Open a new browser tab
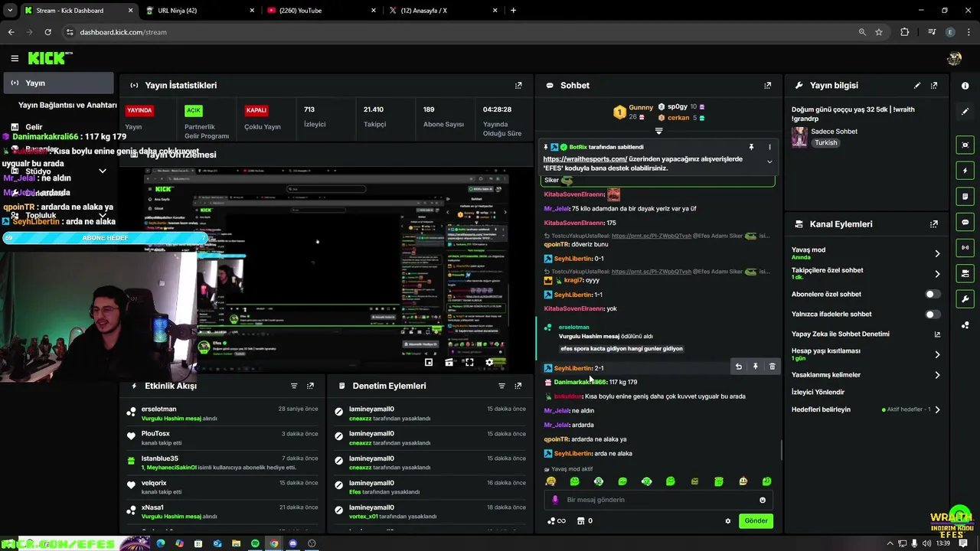Image resolution: width=980 pixels, height=551 pixels. 513,10
